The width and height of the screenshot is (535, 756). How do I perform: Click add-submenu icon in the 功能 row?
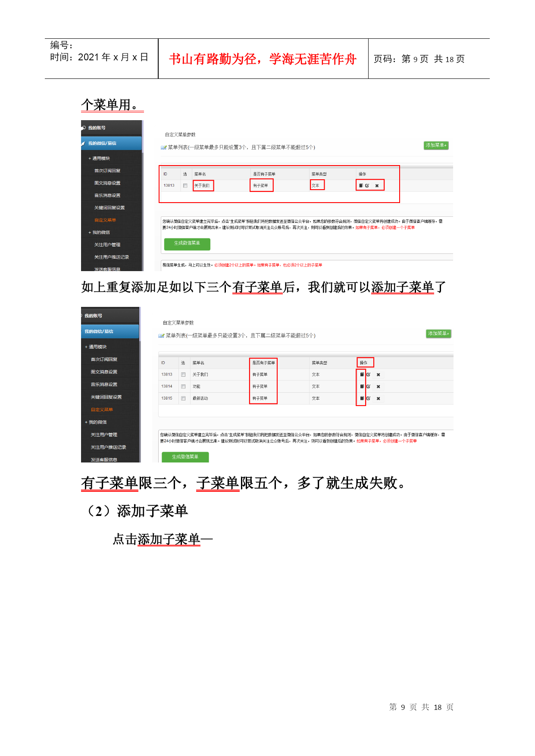pos(362,387)
